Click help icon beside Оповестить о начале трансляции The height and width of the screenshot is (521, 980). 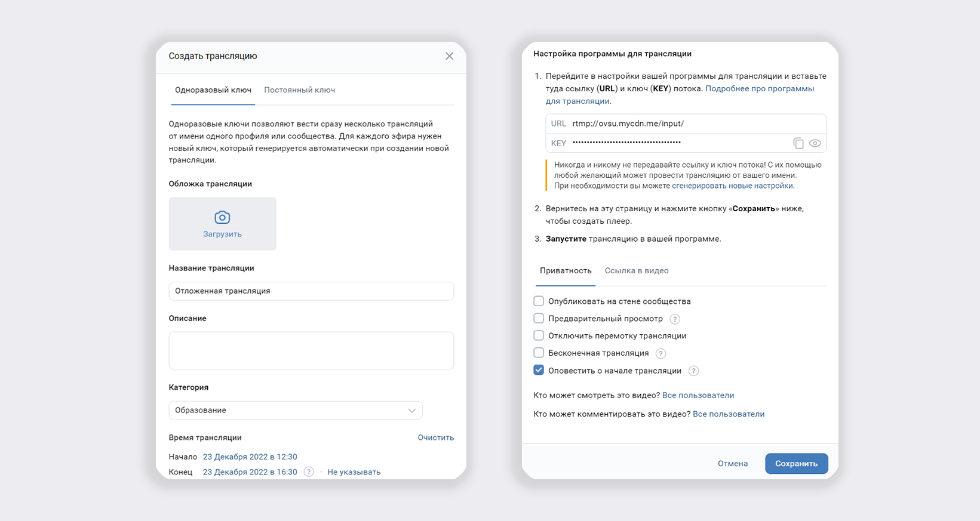point(693,371)
